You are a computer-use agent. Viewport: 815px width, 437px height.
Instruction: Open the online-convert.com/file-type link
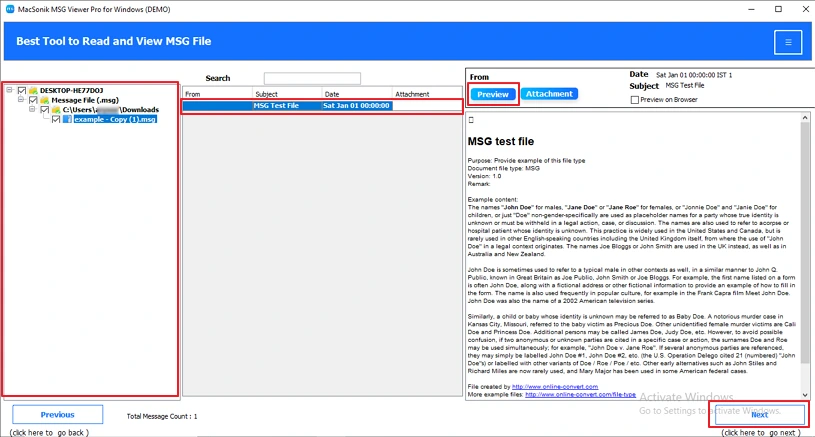pos(580,394)
